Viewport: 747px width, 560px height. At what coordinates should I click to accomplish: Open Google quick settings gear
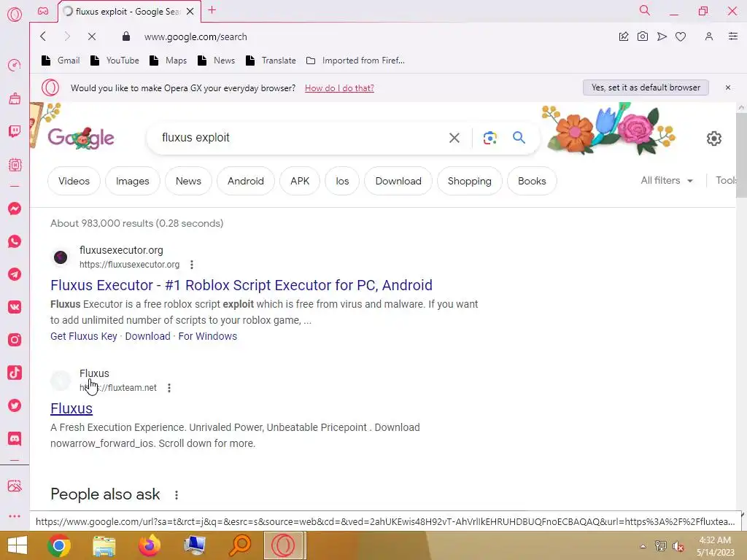pyautogui.click(x=713, y=139)
